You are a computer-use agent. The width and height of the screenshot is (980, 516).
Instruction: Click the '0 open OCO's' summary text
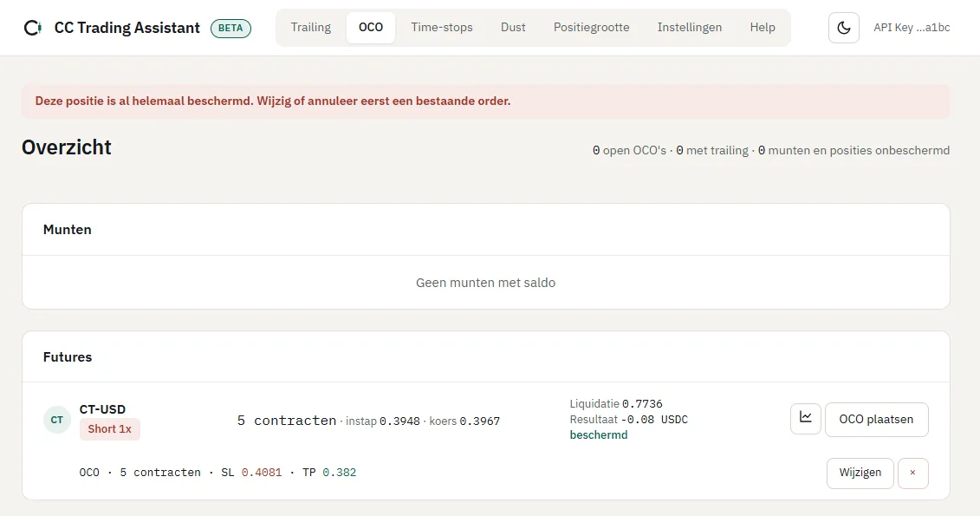click(x=629, y=151)
